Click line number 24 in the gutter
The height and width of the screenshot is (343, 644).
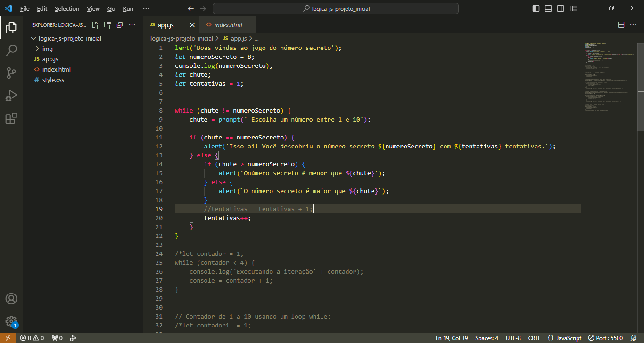pyautogui.click(x=159, y=254)
